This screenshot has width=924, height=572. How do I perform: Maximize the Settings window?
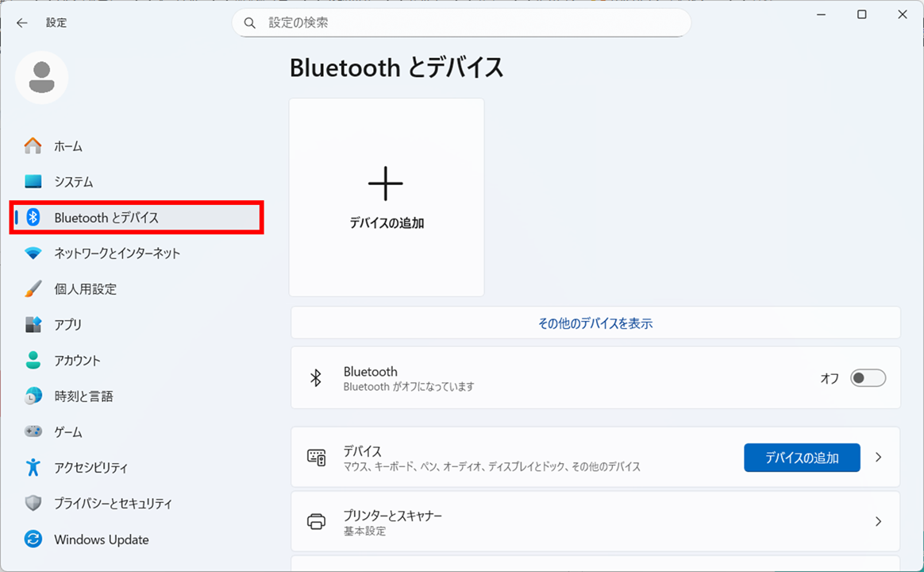861,14
